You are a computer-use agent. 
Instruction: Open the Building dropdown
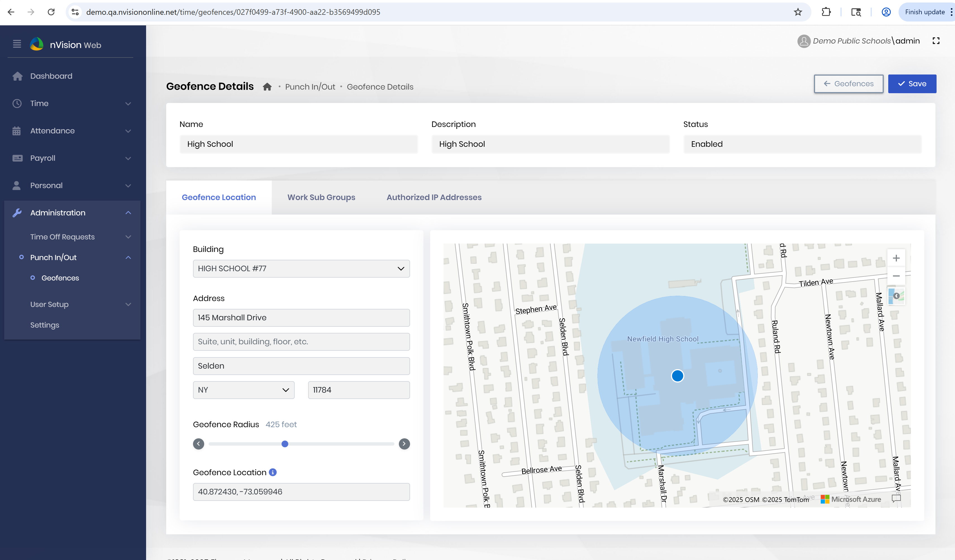(301, 268)
